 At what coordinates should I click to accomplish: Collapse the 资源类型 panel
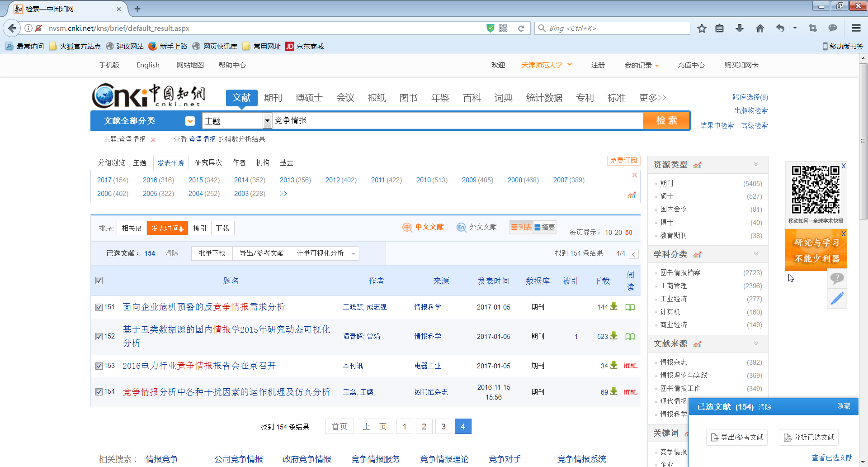756,164
